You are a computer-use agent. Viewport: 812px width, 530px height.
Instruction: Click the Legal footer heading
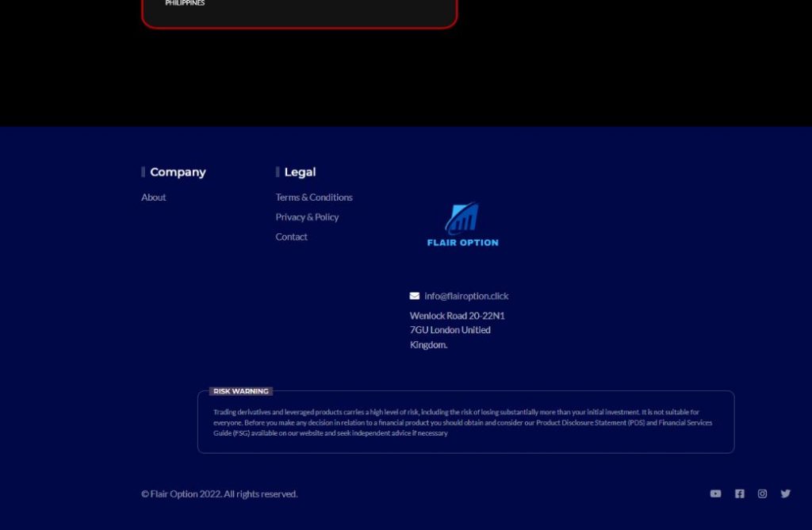[300, 172]
